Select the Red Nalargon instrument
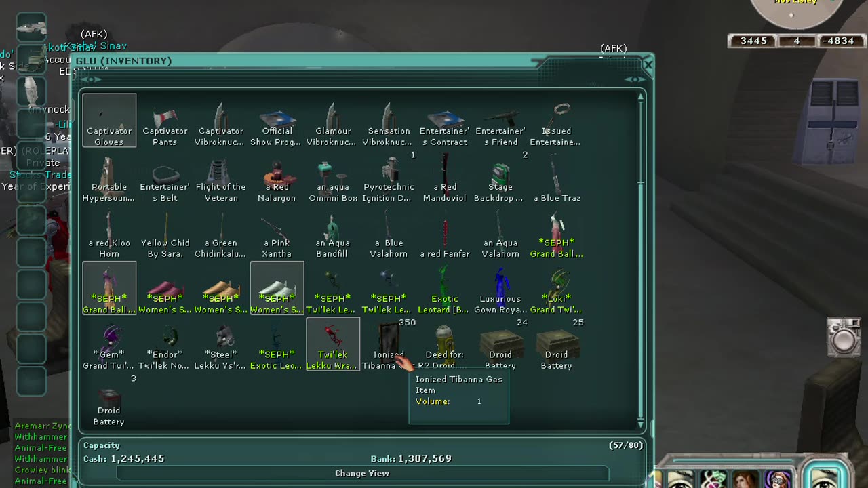868x488 pixels. pos(277,177)
